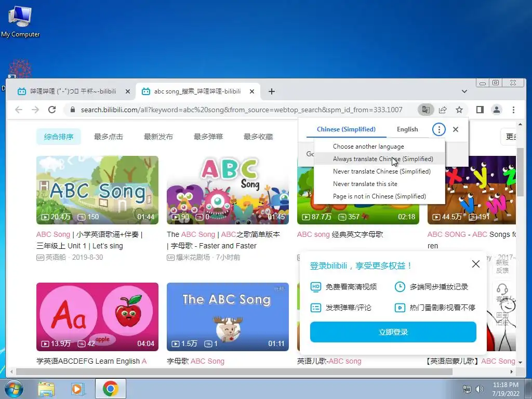The image size is (532, 399).
Task: Expand the tab search chevron
Action: coord(464,91)
